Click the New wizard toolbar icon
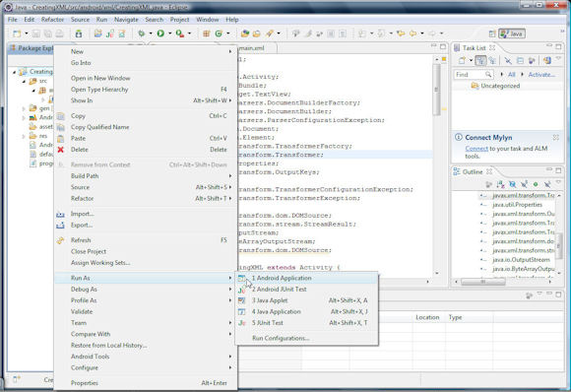 click(x=17, y=33)
